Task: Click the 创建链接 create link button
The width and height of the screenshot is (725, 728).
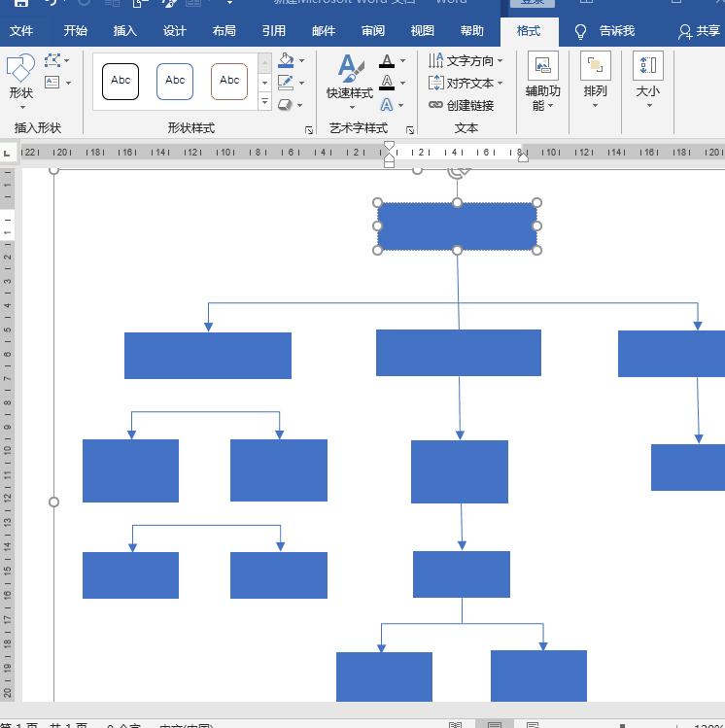Action: pos(462,105)
